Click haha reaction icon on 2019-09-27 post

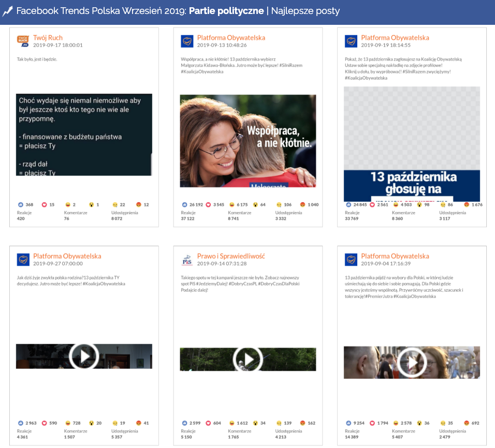67,423
